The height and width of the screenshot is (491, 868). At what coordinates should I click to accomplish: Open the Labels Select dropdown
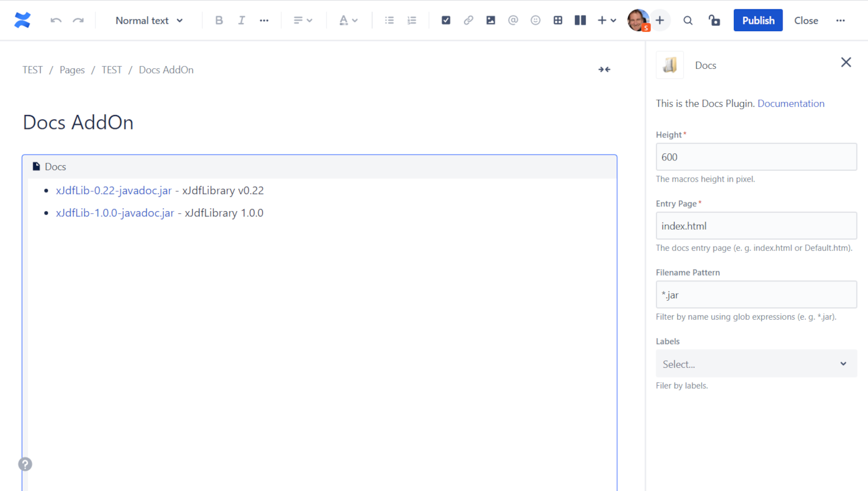[x=756, y=363]
